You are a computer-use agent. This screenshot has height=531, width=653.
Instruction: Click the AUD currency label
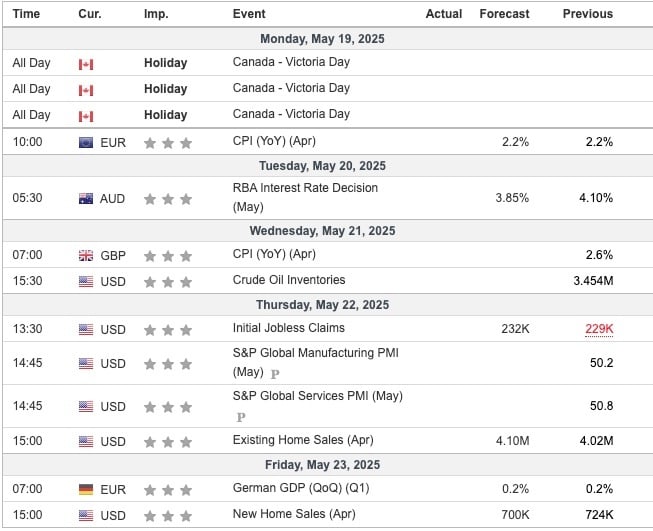[x=112, y=199]
